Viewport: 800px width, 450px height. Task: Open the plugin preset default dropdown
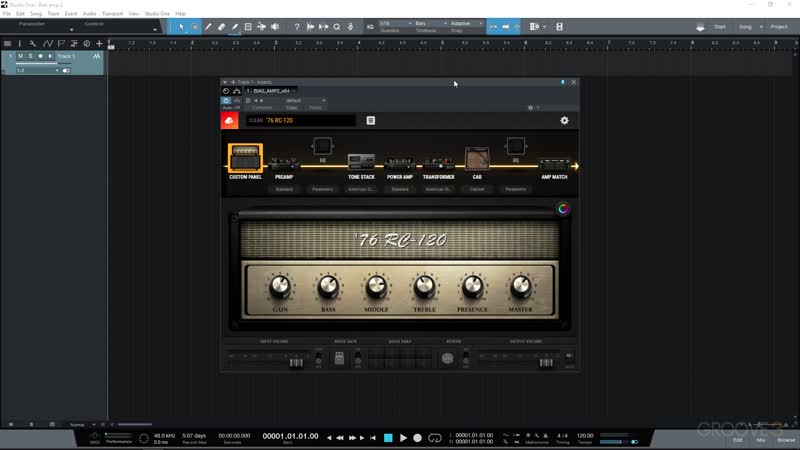305,101
